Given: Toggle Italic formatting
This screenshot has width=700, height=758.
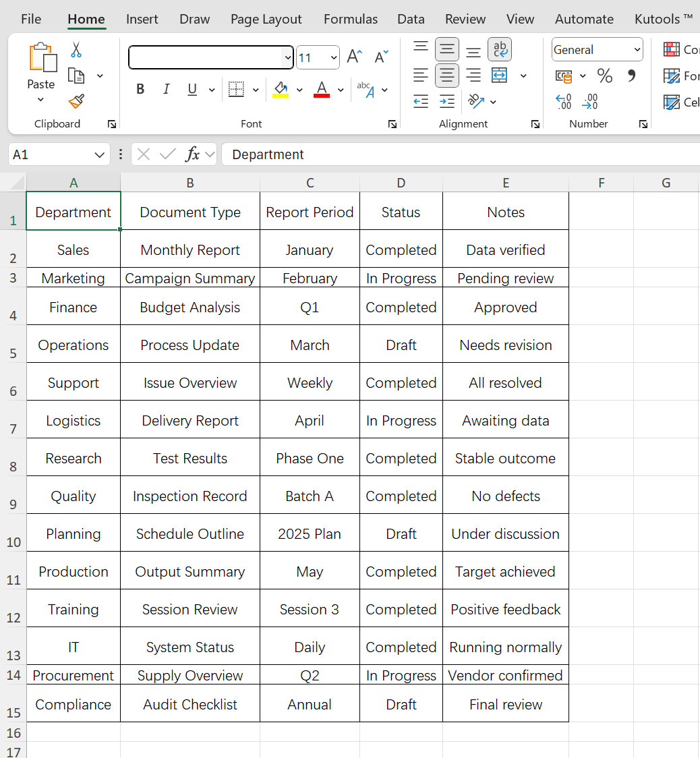Looking at the screenshot, I should click(166, 88).
